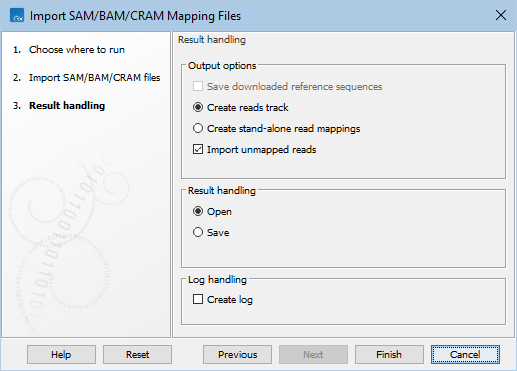The image size is (517, 371).
Task: Click the dialog title Import SAM/BAM/CRAM Mapping Files
Action: click(x=135, y=16)
